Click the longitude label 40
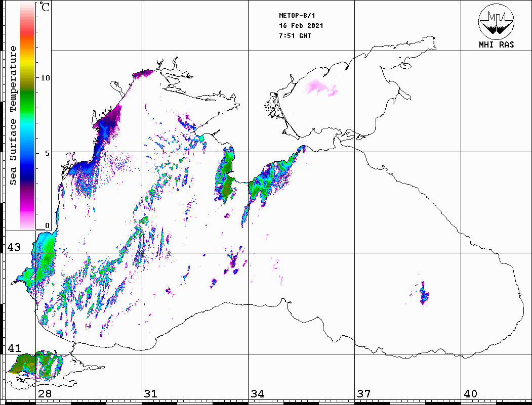532x405 pixels. coord(470,393)
